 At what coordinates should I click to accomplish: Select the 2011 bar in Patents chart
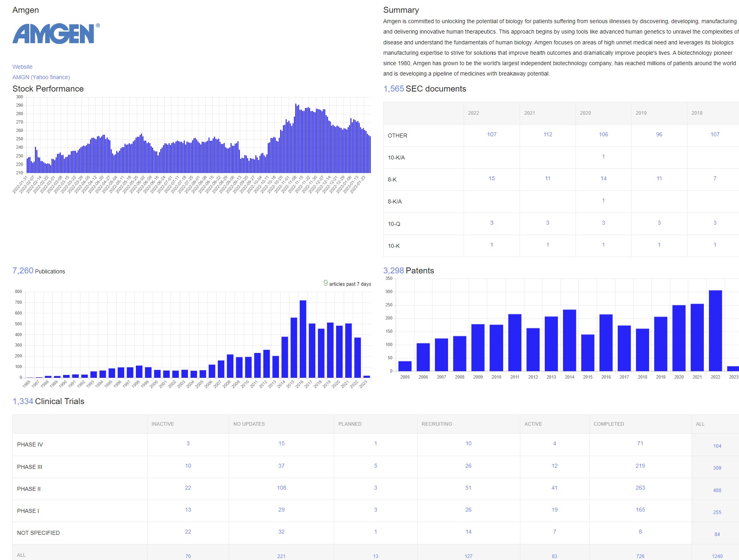[x=515, y=343]
